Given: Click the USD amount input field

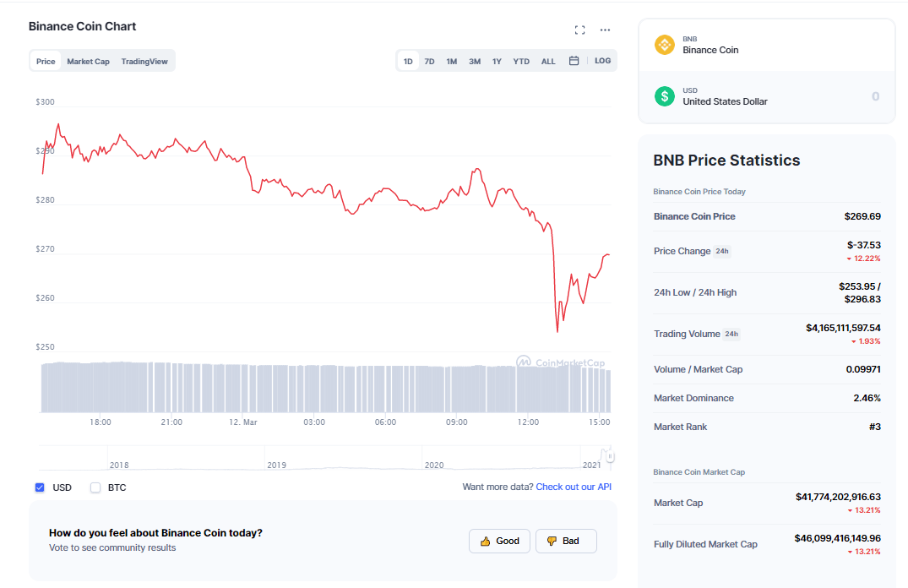Looking at the screenshot, I should (828, 96).
